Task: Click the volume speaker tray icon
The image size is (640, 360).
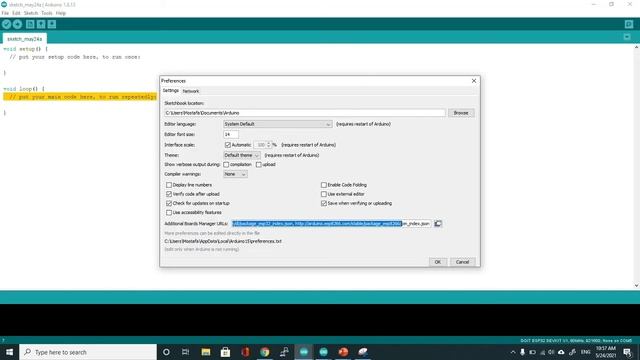Action: (551, 352)
